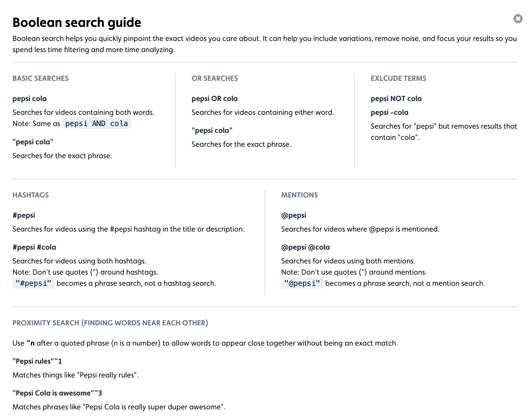Screen dimensions: 531x420
Task: Click the '"#pepsi"' code snippet
Action: (x=34, y=283)
